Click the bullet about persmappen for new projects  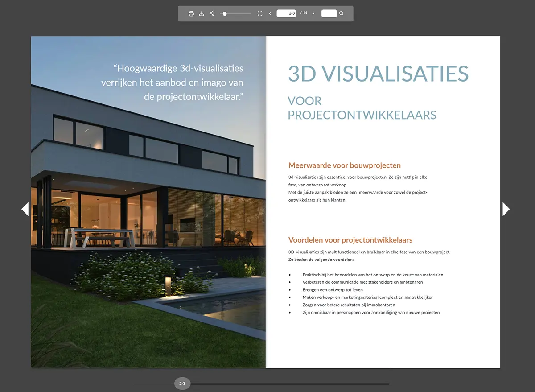pos(371,313)
